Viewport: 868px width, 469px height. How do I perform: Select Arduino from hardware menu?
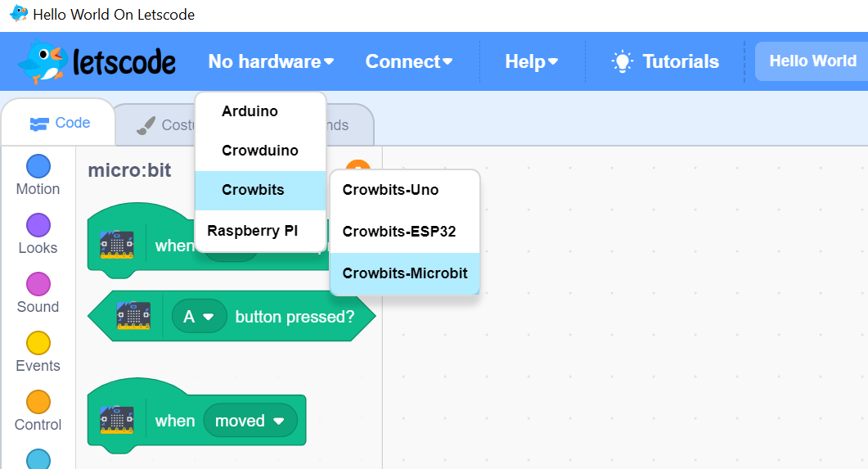(x=261, y=111)
